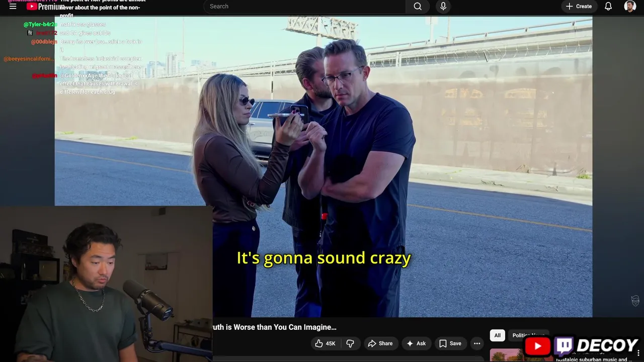This screenshot has height=362, width=644.
Task: Click the channel watermark in video corner
Action: [635, 301]
